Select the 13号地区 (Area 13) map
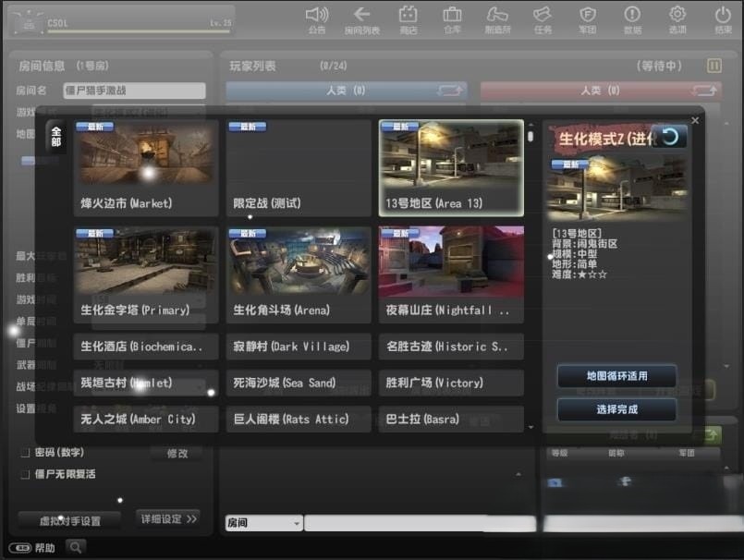 [x=451, y=168]
